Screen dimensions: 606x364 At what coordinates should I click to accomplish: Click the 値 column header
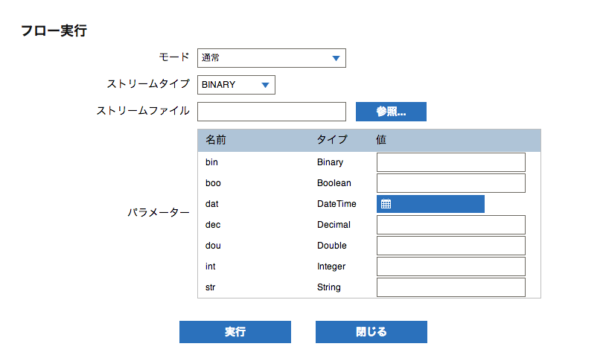click(381, 140)
